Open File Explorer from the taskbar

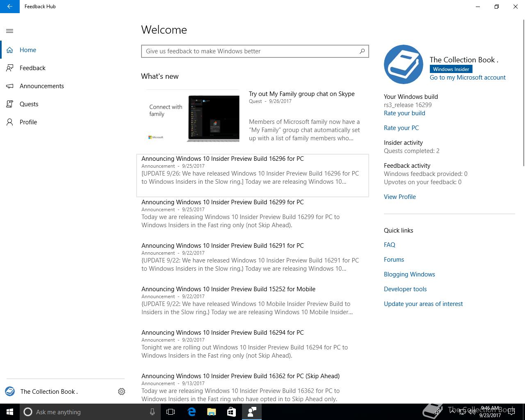click(211, 412)
